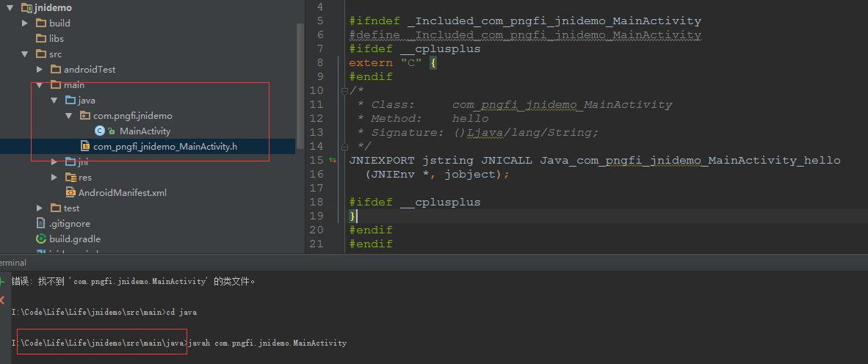Click Java_com_pngfi_jnidemo_MainActivity_hello function name
This screenshot has width=868, height=364.
coord(690,161)
